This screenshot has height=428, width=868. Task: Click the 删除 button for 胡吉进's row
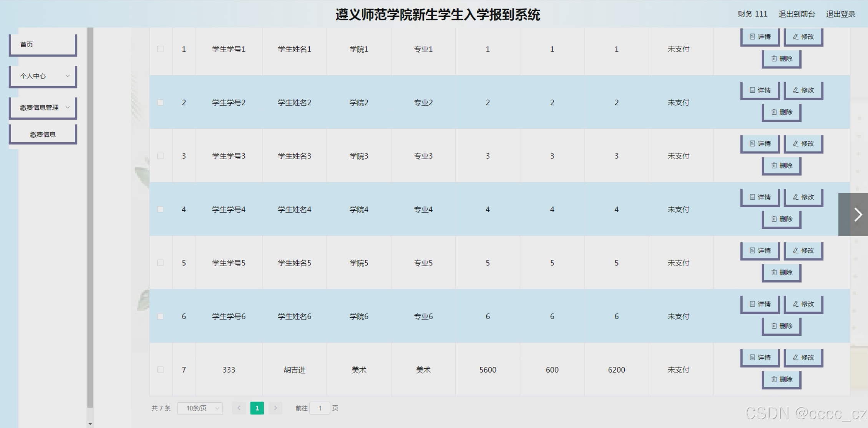pyautogui.click(x=781, y=379)
